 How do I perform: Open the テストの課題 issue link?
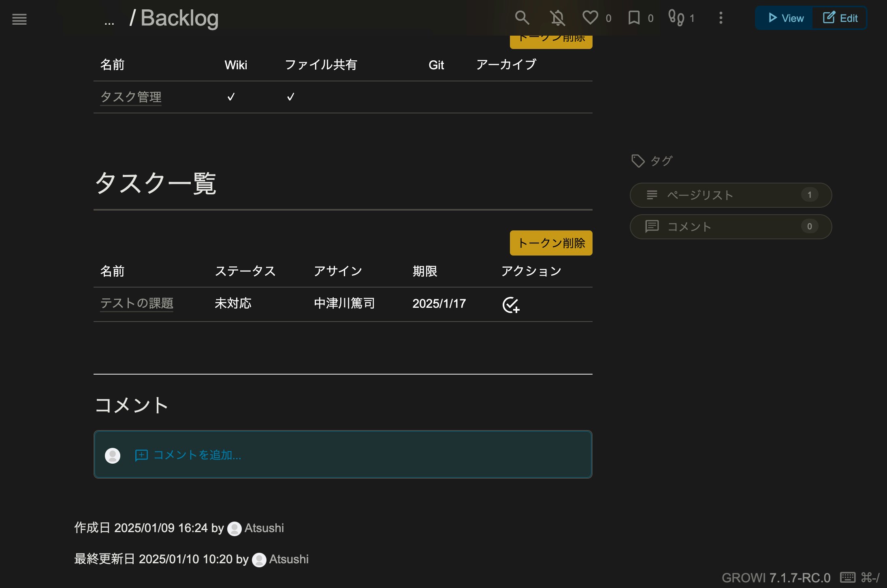[x=137, y=303]
